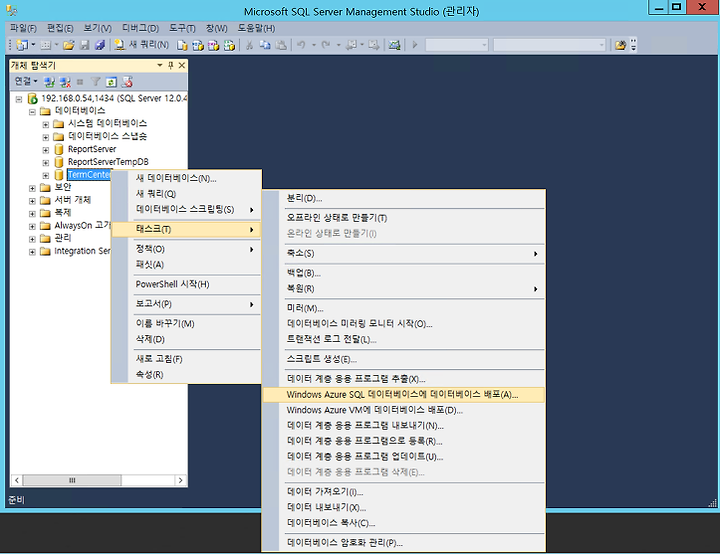The image size is (720, 554).
Task: Click the Database Engine Query icon
Action: click(182, 45)
